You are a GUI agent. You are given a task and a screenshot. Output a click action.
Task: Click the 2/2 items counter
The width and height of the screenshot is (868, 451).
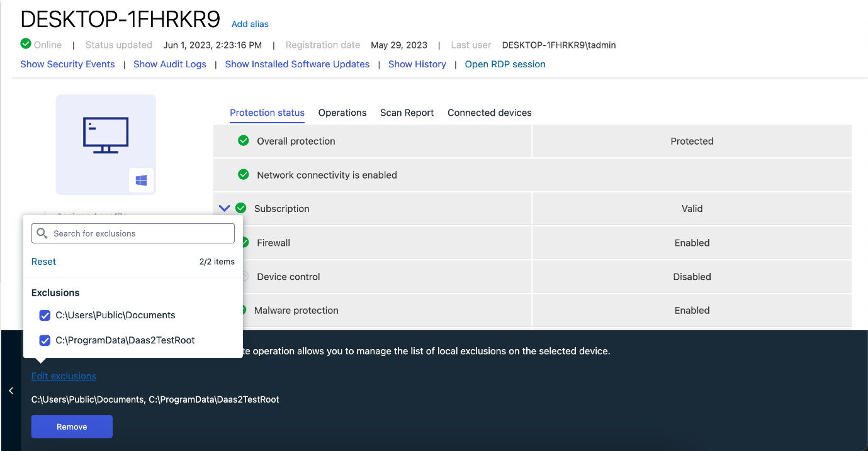(217, 262)
